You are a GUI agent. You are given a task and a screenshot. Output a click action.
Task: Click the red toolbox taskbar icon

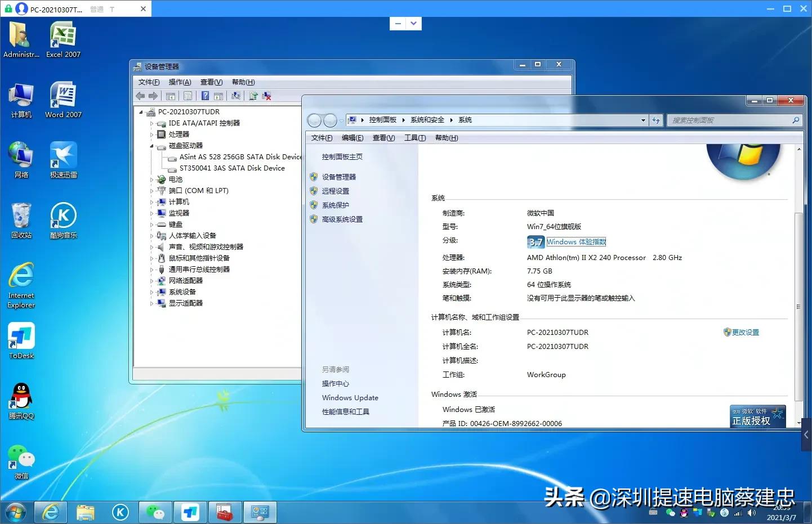pyautogui.click(x=225, y=512)
